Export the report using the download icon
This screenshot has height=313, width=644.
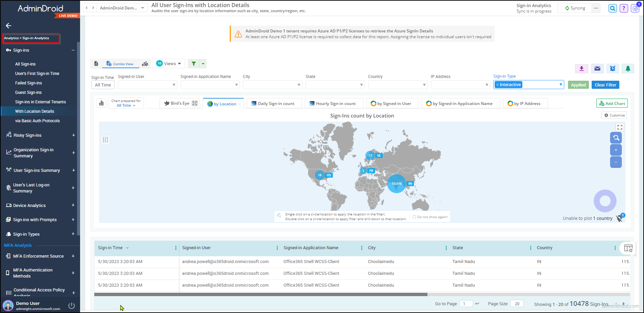tap(581, 69)
